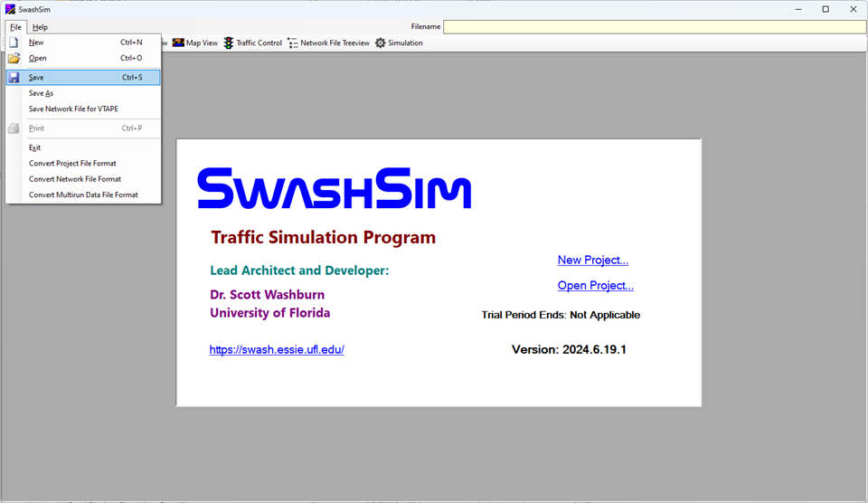The height and width of the screenshot is (503, 868).
Task: Open the File menu
Action: point(15,26)
